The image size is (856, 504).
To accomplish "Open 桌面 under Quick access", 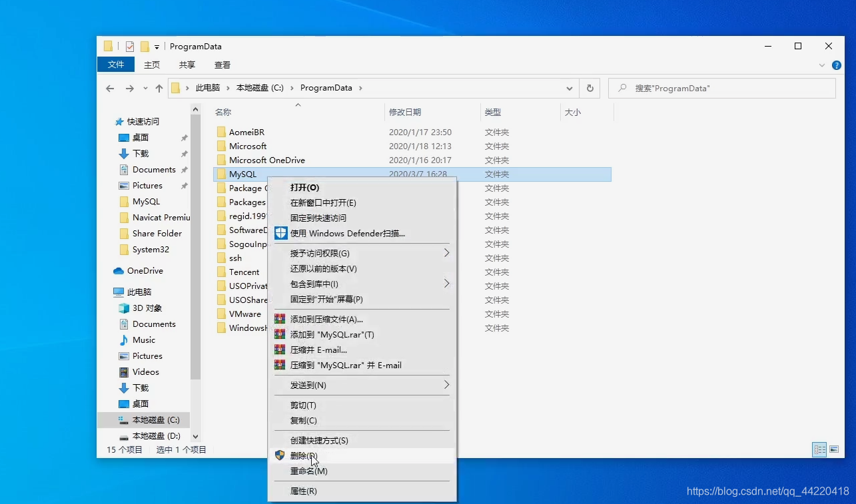I will tap(141, 138).
